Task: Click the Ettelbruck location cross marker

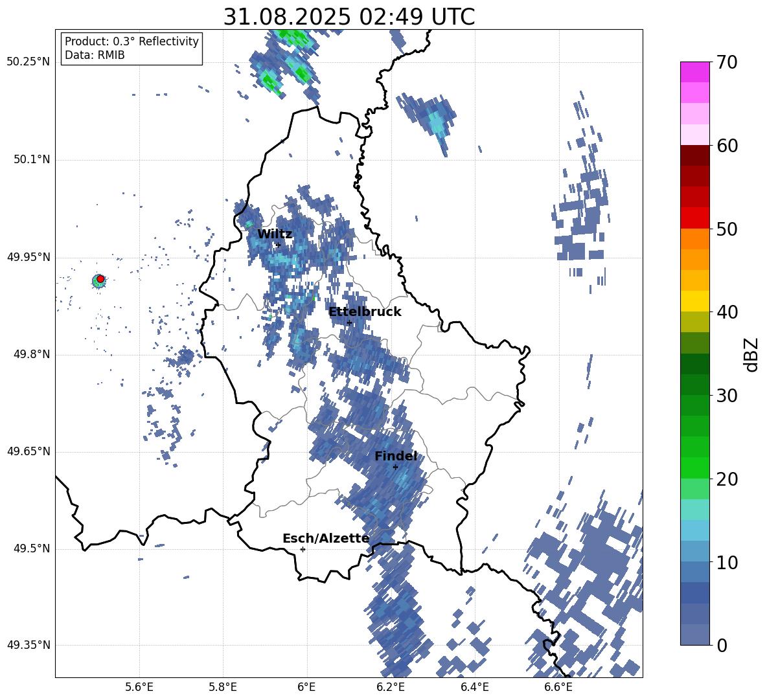Action: click(349, 322)
